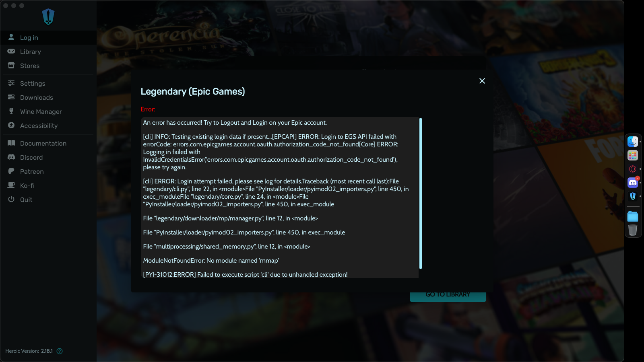Open the Library gamepad icon
This screenshot has height=362, width=644.
coord(11,51)
